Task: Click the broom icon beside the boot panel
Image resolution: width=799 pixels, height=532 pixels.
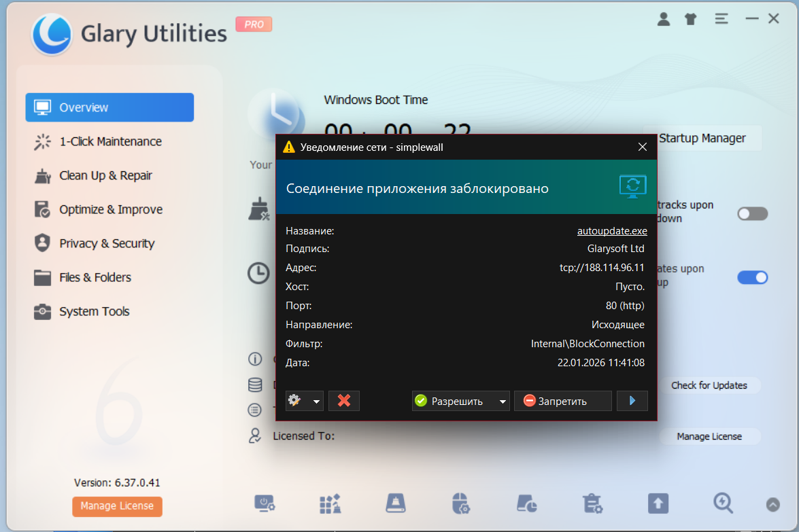Action: click(x=259, y=209)
